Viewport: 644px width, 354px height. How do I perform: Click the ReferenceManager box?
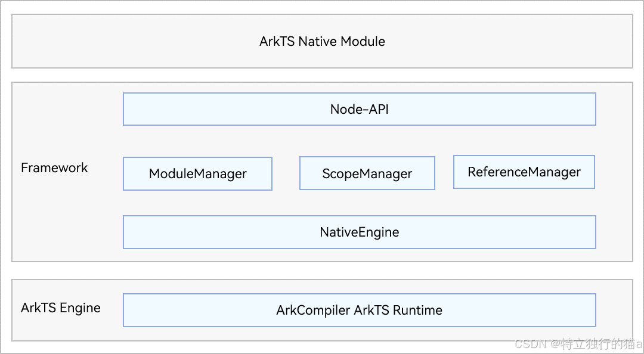tap(524, 172)
